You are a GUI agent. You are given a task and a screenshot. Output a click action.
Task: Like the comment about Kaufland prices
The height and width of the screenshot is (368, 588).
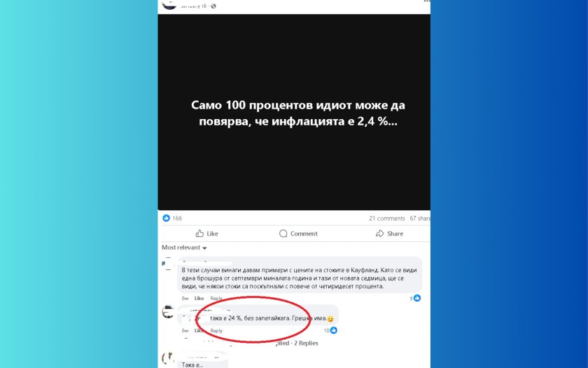199,298
